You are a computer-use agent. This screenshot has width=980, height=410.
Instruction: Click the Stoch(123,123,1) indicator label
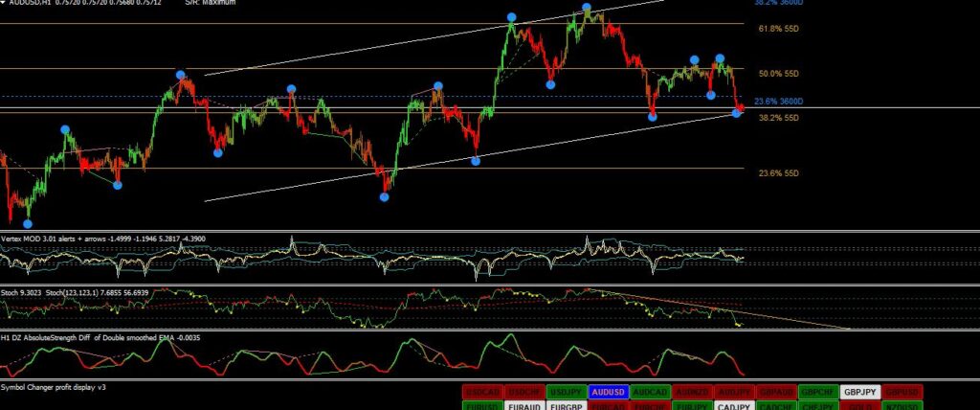click(x=71, y=292)
